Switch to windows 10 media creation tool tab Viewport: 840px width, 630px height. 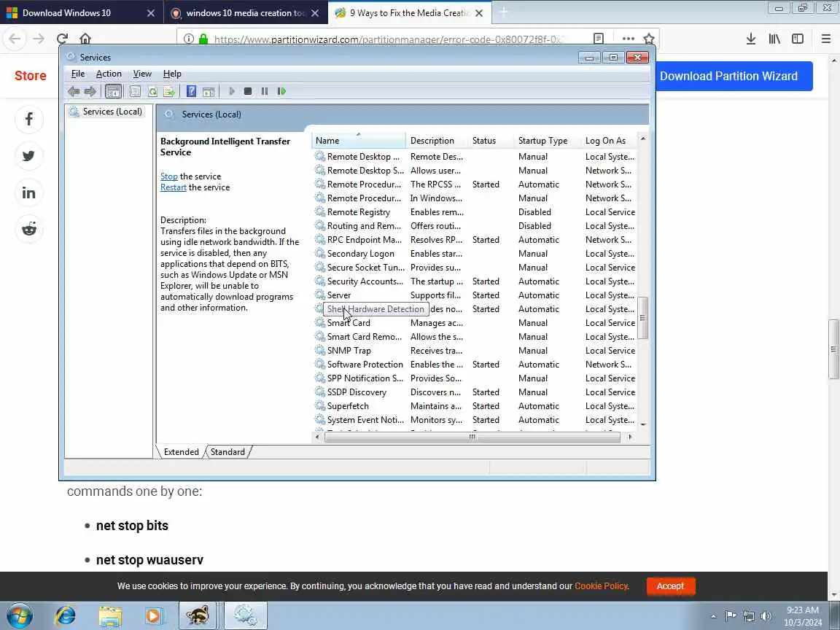tap(245, 13)
